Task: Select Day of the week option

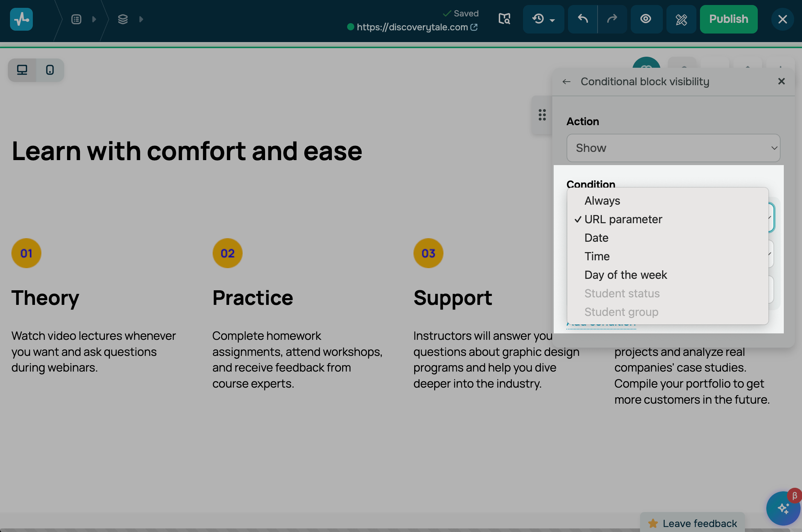Action: (x=625, y=275)
